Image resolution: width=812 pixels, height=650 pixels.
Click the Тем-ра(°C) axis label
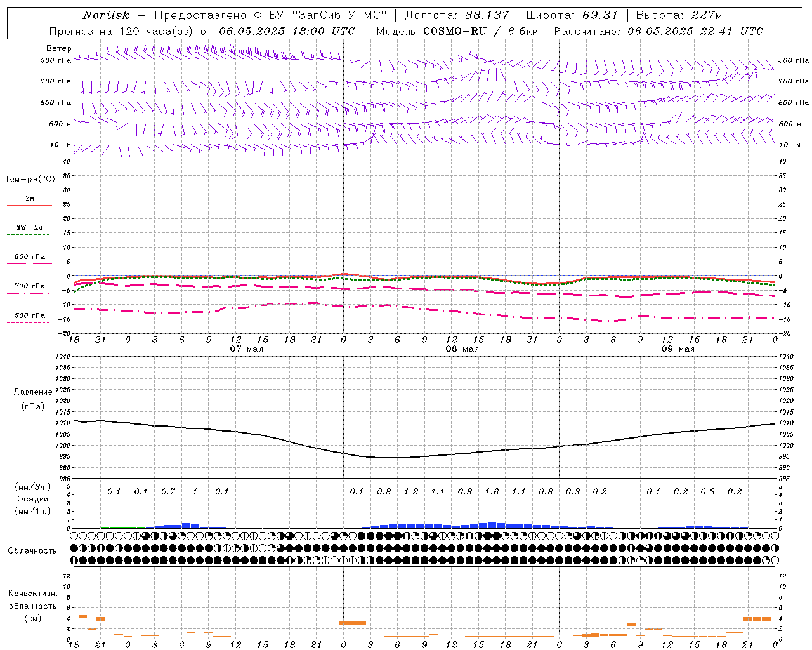pos(30,180)
